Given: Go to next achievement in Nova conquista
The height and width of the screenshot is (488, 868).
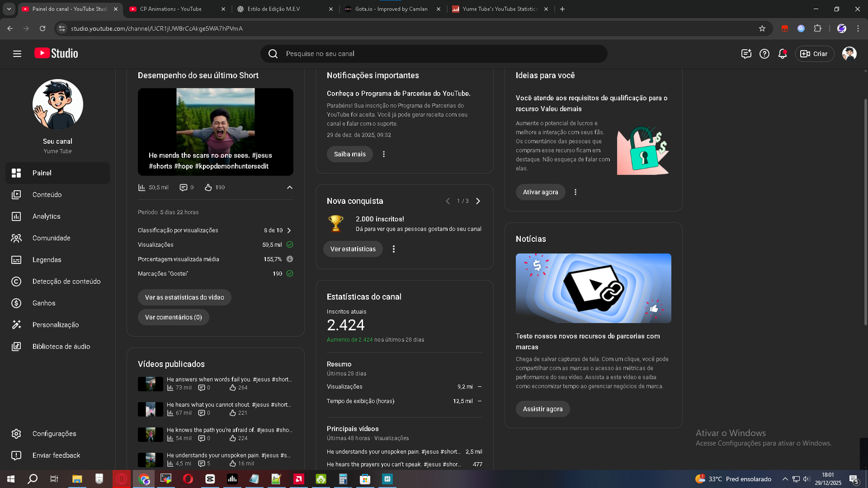Looking at the screenshot, I should pyautogui.click(x=478, y=201).
